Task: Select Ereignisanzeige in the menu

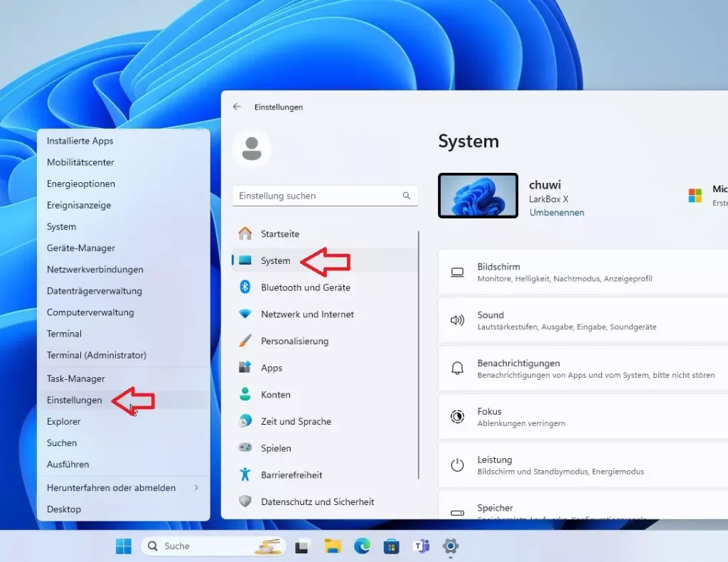Action: [x=80, y=205]
